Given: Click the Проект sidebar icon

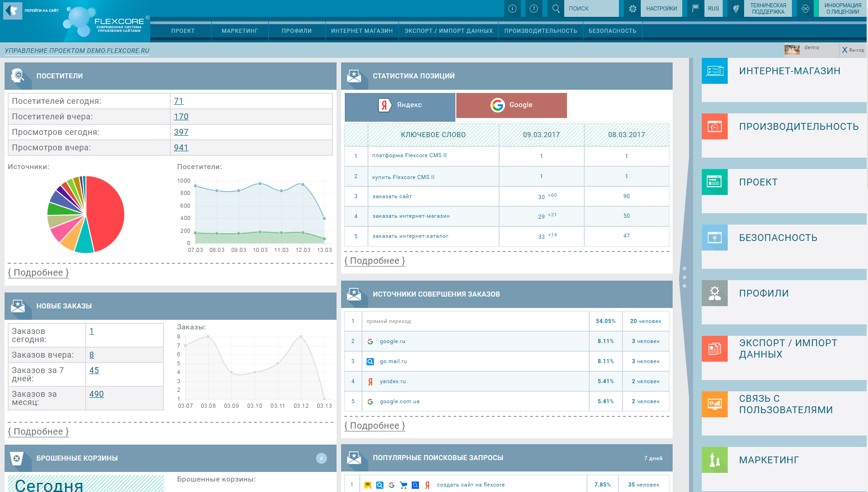Looking at the screenshot, I should (x=715, y=182).
